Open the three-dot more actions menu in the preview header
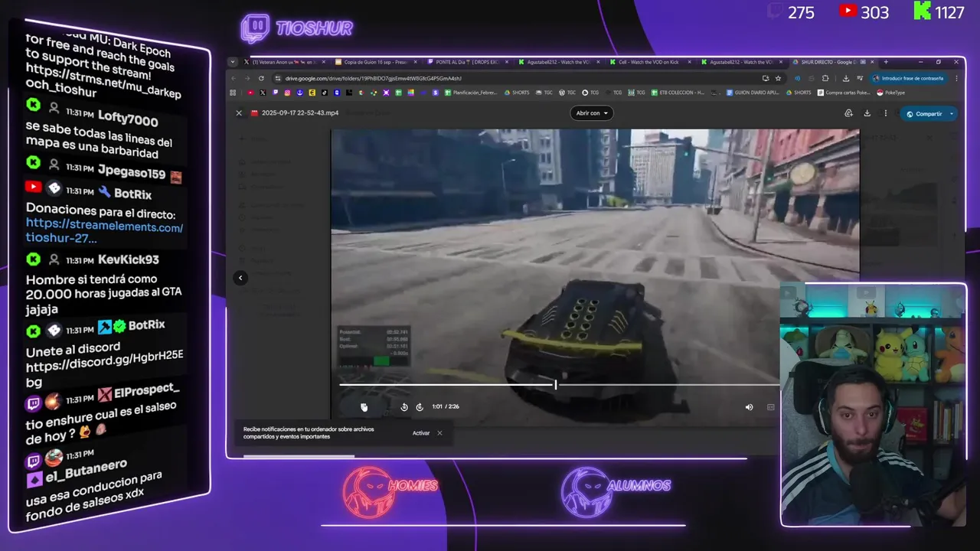The height and width of the screenshot is (551, 980). (886, 113)
